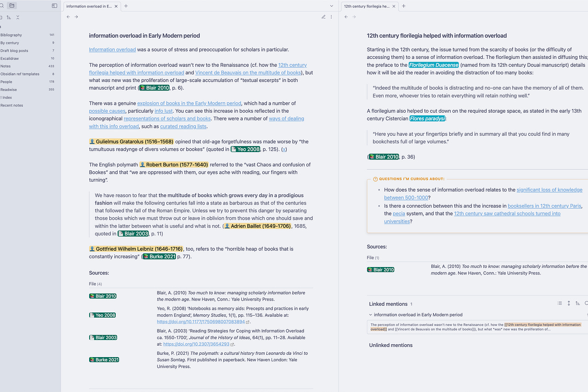Click external link icon after Blair 2003 DOI
This screenshot has width=588, height=392.
(232, 344)
